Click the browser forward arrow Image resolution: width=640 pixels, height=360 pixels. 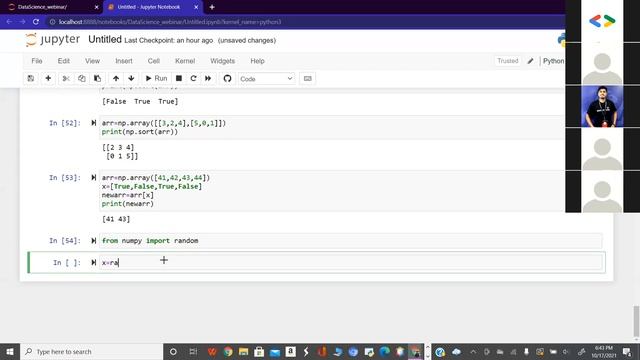(x=22, y=22)
